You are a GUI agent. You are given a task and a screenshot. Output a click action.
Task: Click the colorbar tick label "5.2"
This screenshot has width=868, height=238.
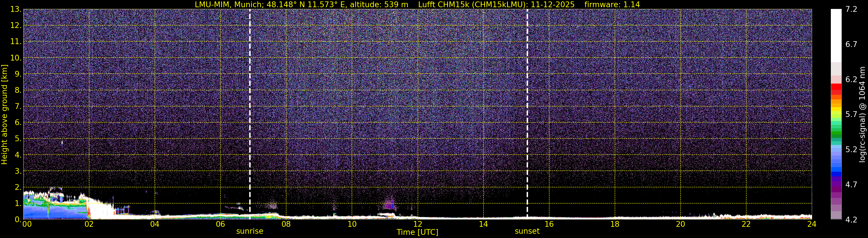[x=851, y=150]
